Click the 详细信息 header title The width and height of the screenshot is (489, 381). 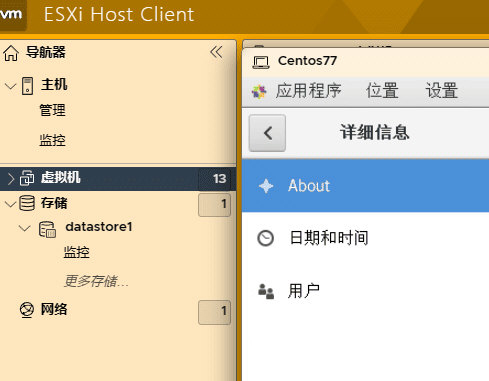pos(375,132)
